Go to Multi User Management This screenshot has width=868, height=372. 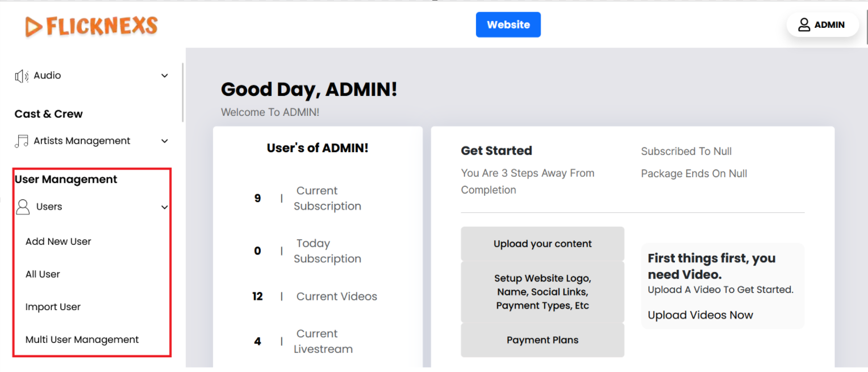click(82, 340)
